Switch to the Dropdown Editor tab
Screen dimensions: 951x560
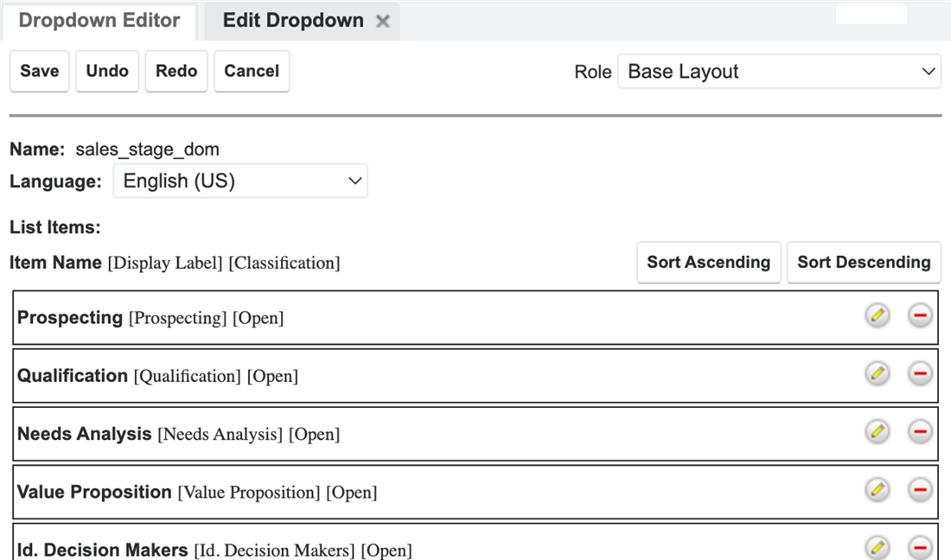tap(99, 21)
